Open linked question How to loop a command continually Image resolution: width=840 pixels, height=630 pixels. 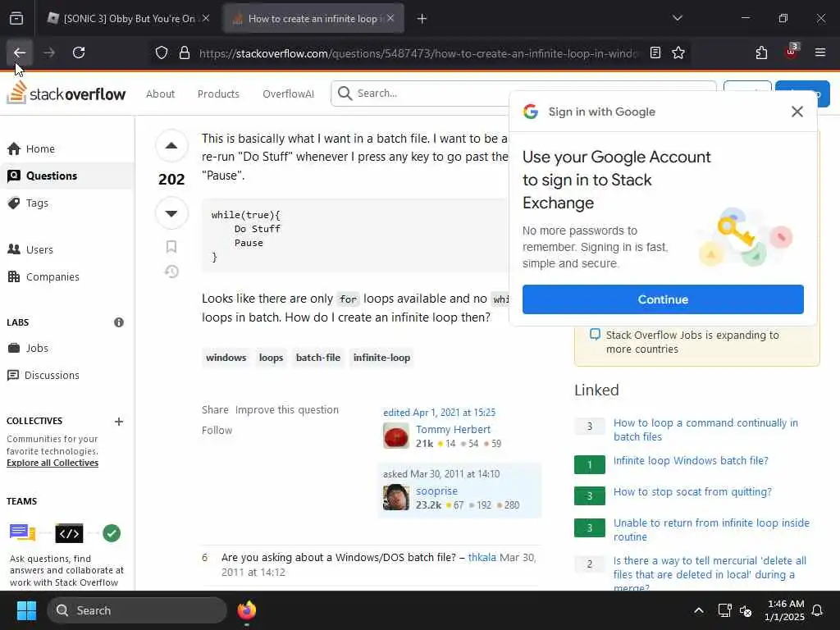pyautogui.click(x=705, y=430)
